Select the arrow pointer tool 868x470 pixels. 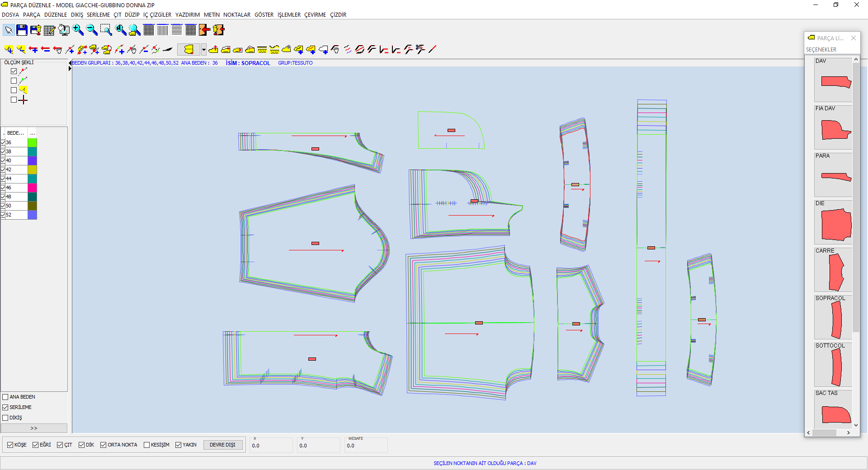[x=9, y=30]
